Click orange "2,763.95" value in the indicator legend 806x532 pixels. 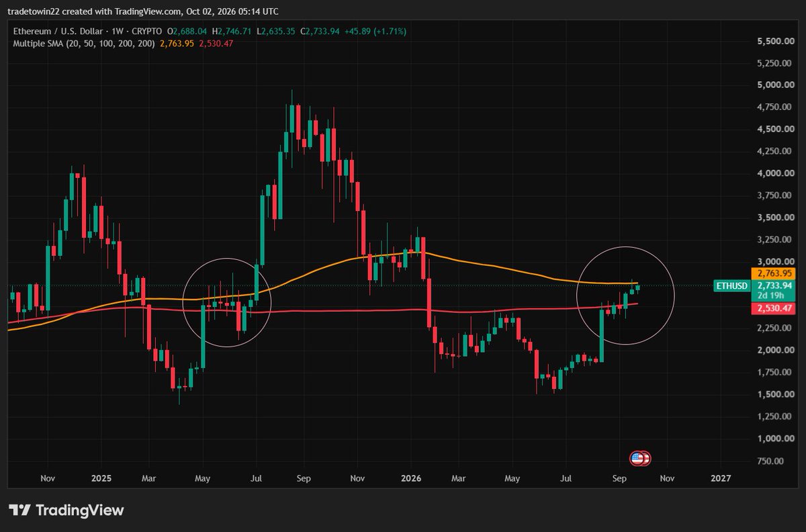pyautogui.click(x=176, y=44)
